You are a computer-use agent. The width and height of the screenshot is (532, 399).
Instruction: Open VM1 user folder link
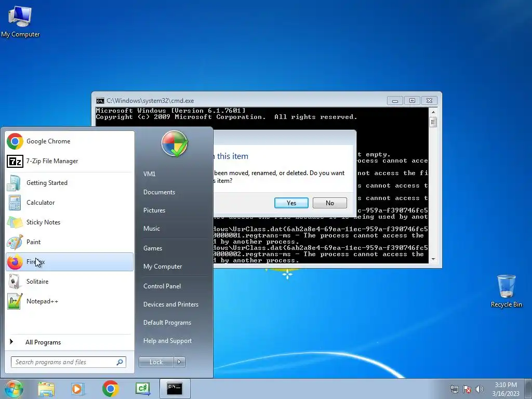[149, 174]
